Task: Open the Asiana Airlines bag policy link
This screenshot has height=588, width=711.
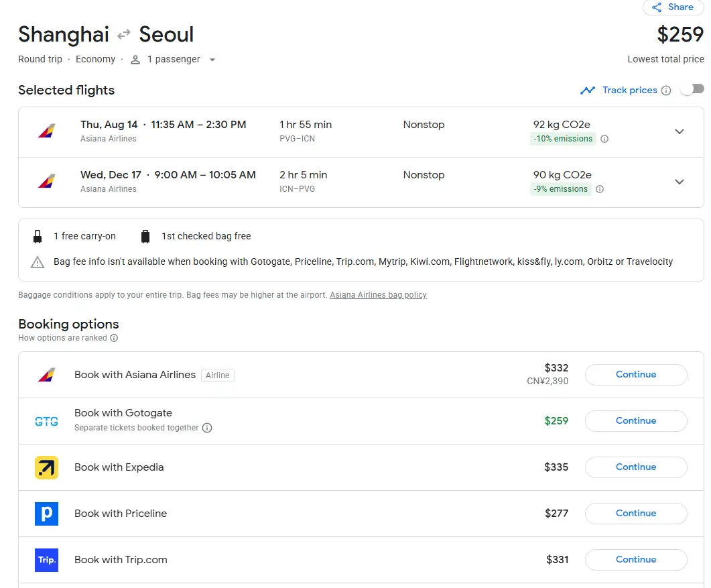Action: click(378, 295)
